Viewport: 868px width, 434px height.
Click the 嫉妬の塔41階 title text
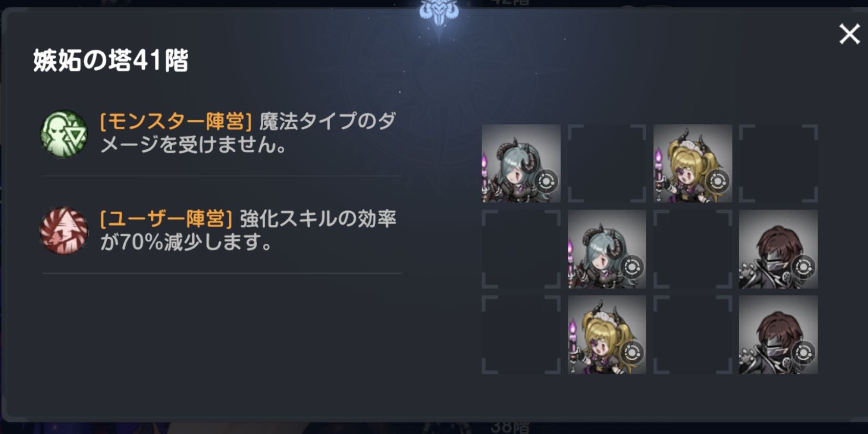click(x=111, y=60)
